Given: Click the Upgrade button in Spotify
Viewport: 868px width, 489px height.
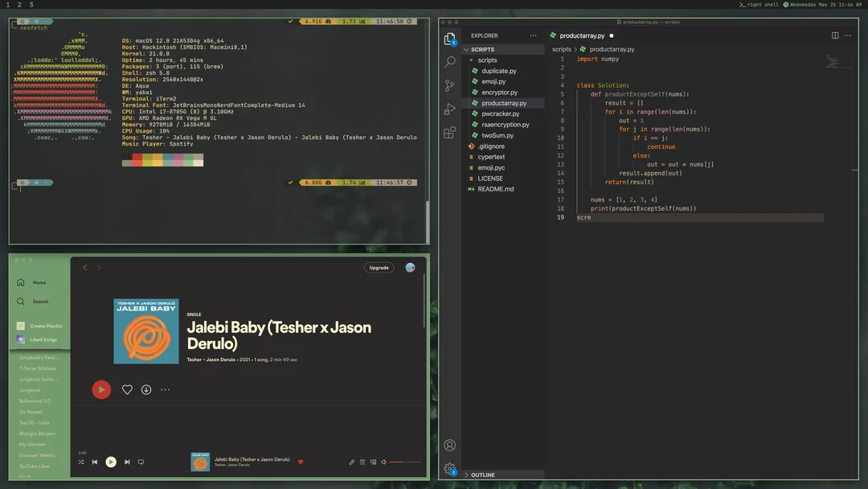Looking at the screenshot, I should [379, 268].
